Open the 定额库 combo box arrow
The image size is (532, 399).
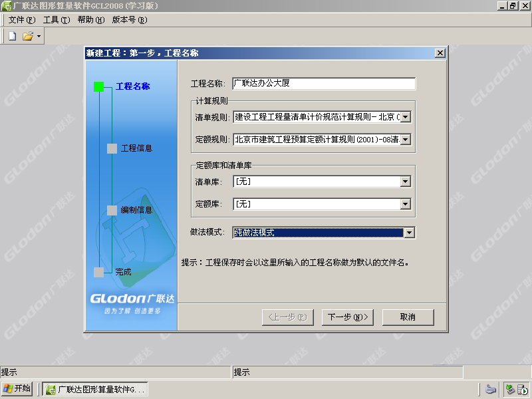[x=406, y=204]
